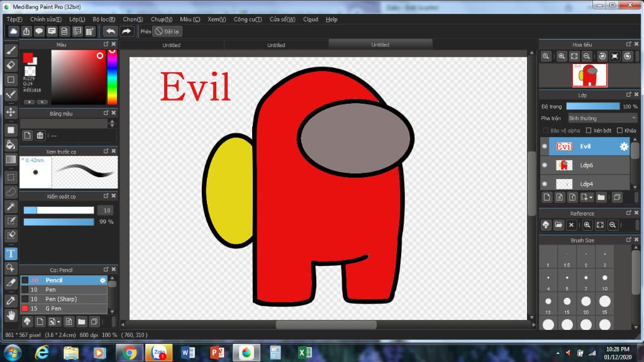Toggle the Bảo vệ alpha checkbox
The width and height of the screenshot is (644, 362).
tap(546, 131)
